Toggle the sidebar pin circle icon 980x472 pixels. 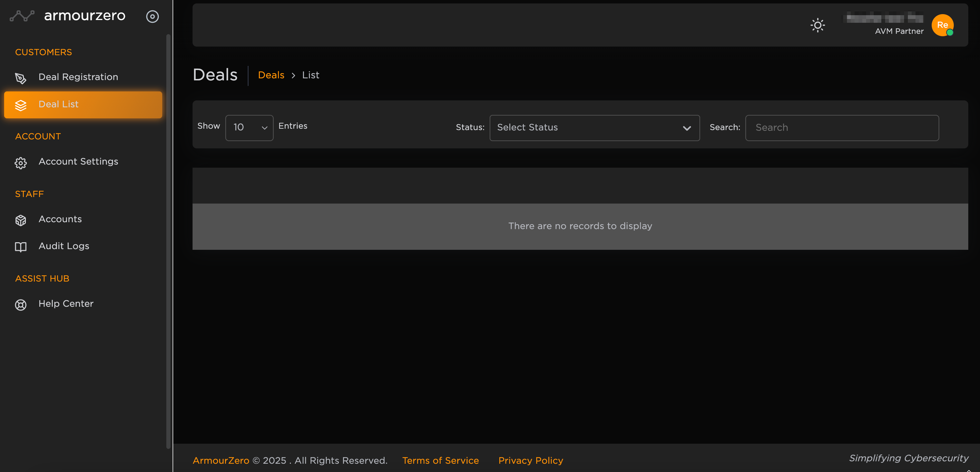[152, 16]
